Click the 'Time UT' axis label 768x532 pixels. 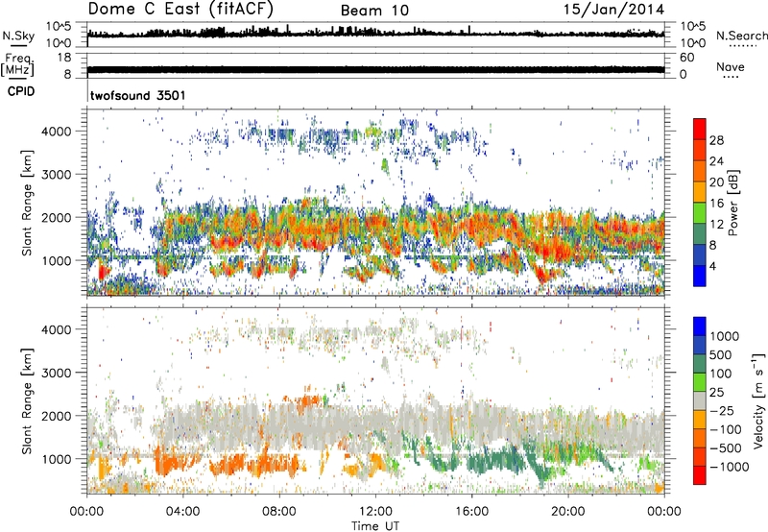pos(375,526)
